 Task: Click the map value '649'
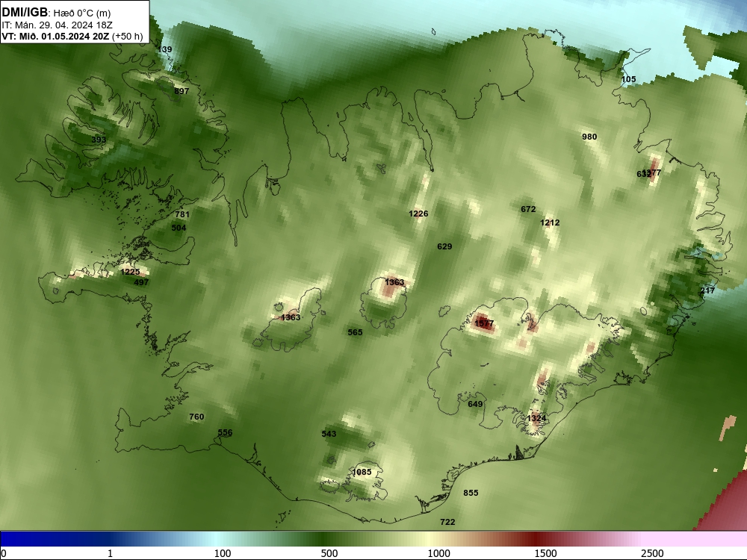tap(475, 404)
